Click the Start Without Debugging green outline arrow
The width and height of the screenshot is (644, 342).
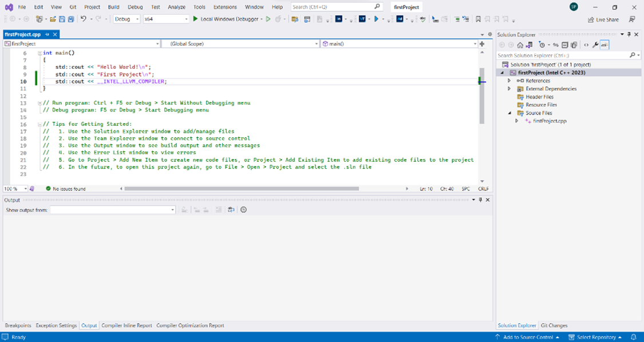pos(268,19)
